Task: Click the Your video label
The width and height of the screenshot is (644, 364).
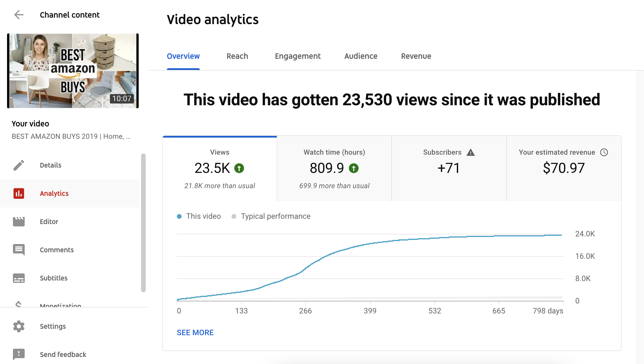Action: 30,124
